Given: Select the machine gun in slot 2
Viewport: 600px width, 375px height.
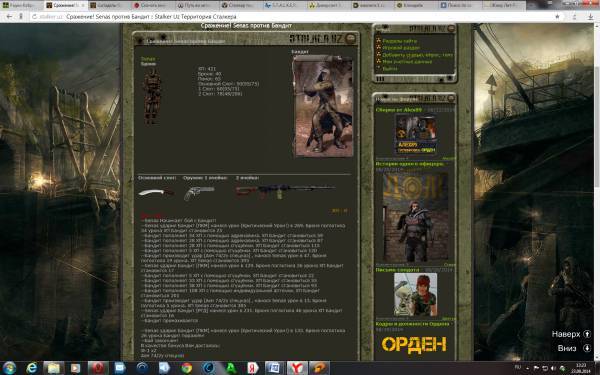Looking at the screenshot, I should pos(285,191).
